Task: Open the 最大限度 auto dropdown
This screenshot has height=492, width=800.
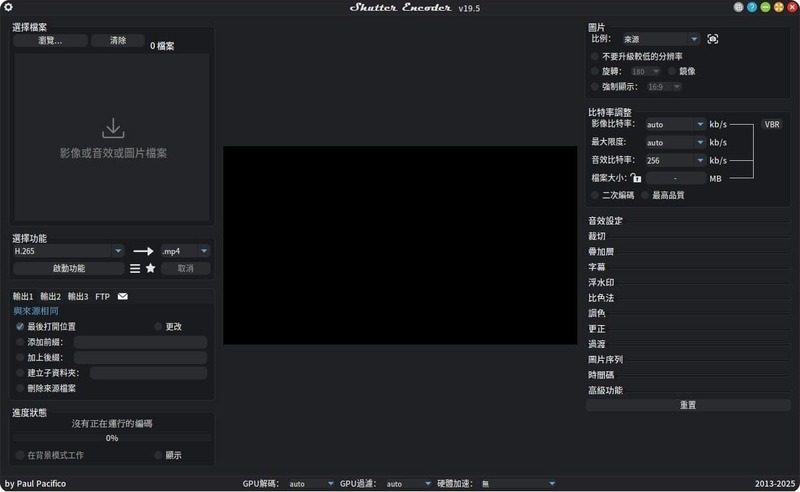Action: coord(675,142)
